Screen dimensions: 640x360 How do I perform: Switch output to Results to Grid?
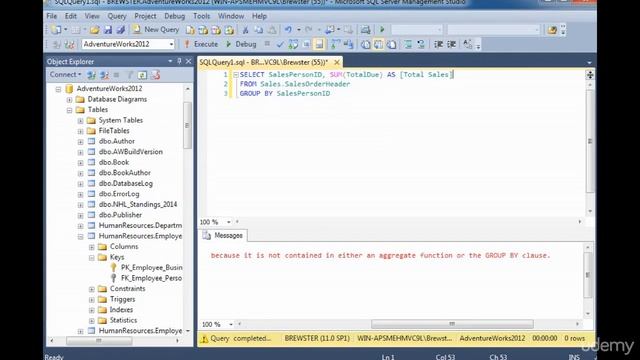point(378,44)
